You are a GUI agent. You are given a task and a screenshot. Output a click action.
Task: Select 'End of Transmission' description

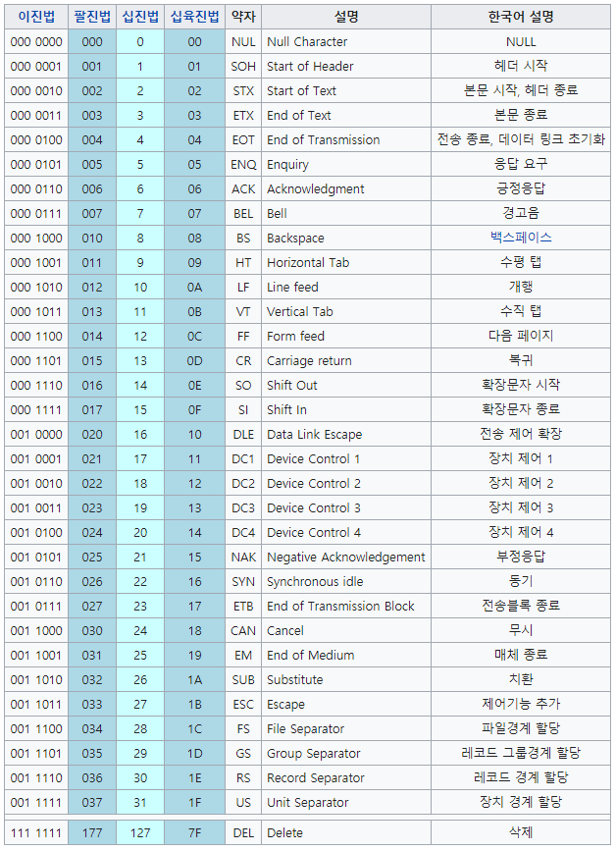(323, 140)
